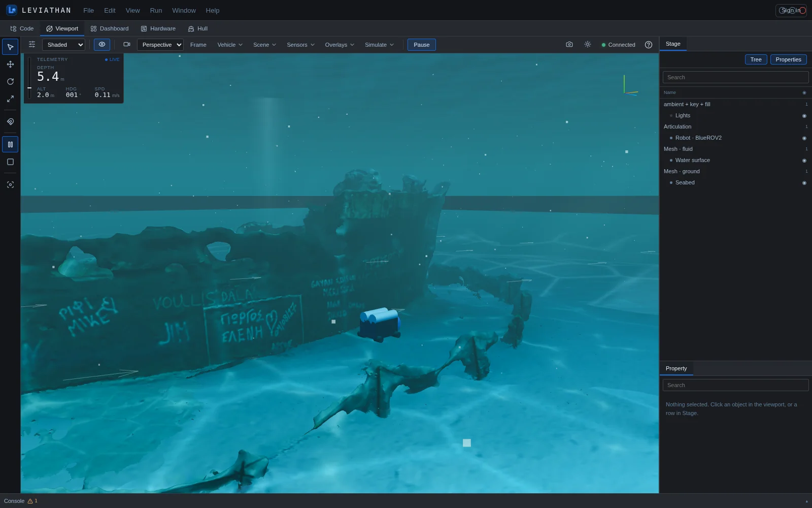Switch to the Code tab

coord(22,28)
